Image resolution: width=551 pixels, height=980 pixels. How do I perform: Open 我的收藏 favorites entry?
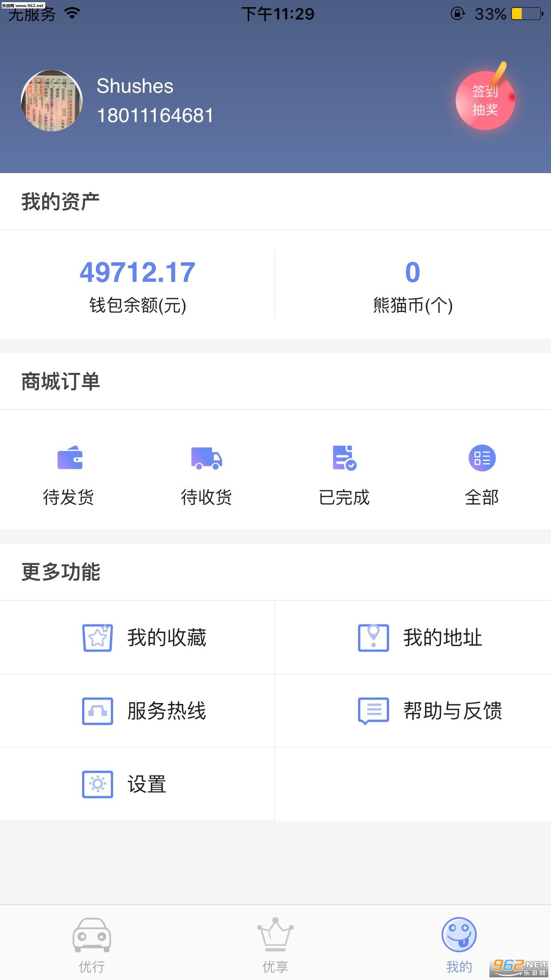tap(138, 637)
